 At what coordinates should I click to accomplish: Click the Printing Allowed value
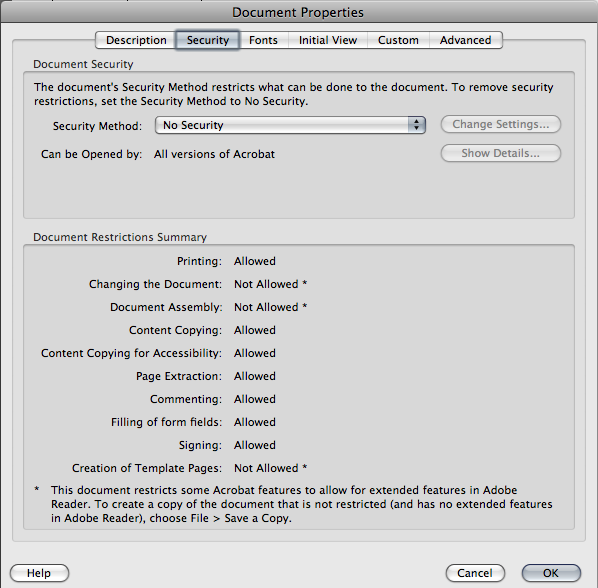[x=255, y=261]
